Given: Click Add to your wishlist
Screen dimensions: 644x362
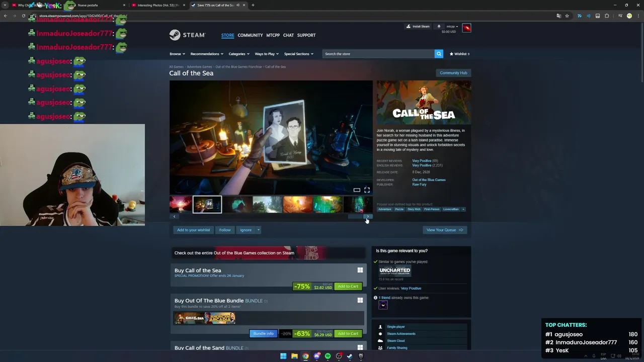Looking at the screenshot, I should [193, 230].
